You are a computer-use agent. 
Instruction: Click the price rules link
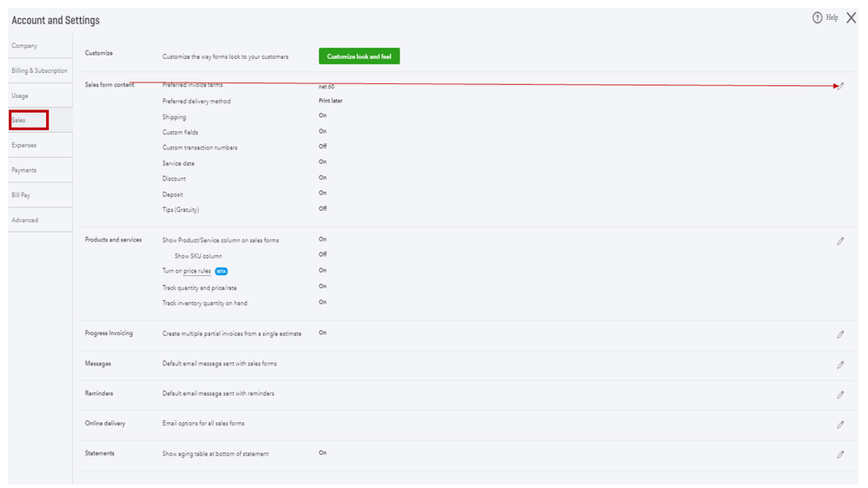tap(196, 271)
